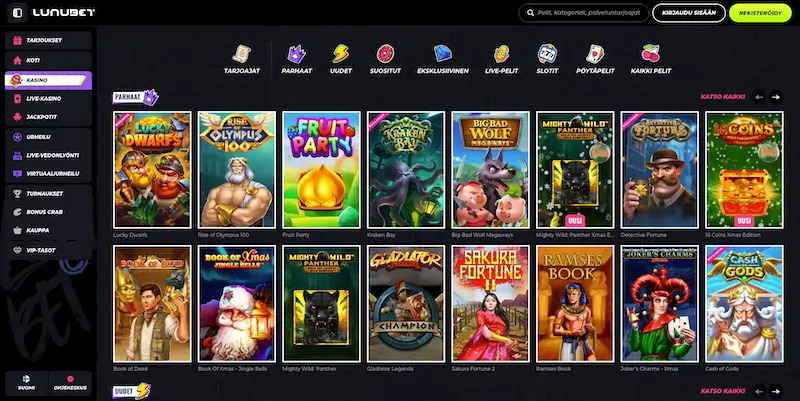Screen dimensions: 800x401
Task: Open the Mighty Wild: Panther game thumbnail
Action: (321, 304)
